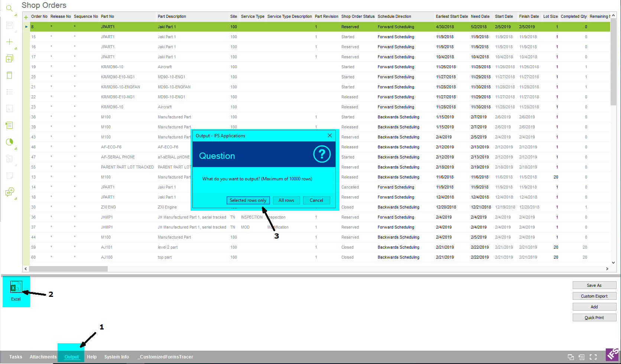Click the vertical scrollbar thumb
Viewport: 621px width, 364px height.
613,62
